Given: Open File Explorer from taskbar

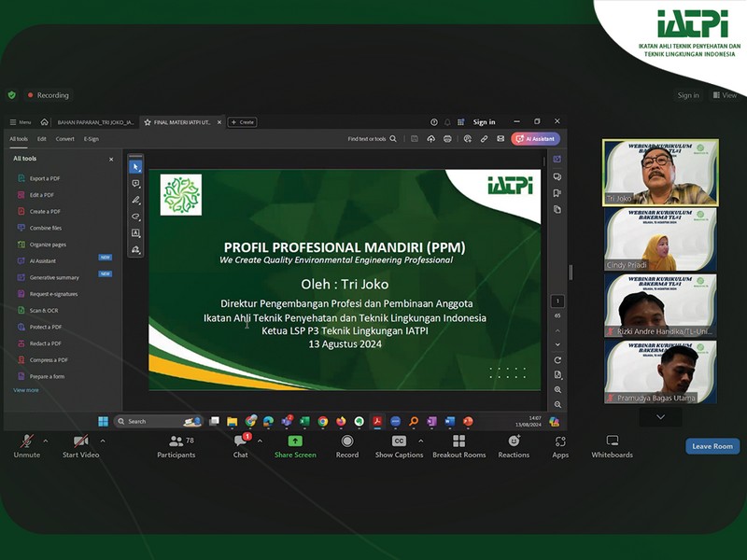Looking at the screenshot, I should (232, 422).
